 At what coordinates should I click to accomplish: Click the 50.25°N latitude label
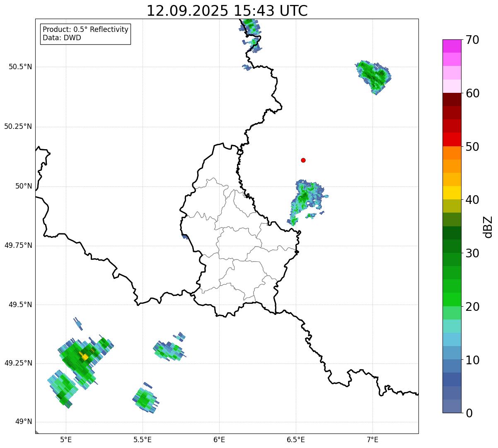(x=18, y=126)
